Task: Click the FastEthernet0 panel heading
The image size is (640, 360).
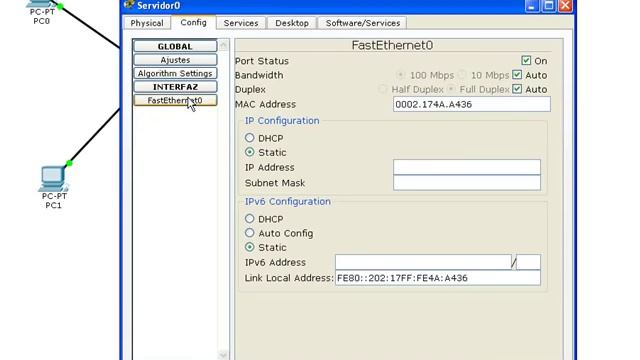Action: pos(392,45)
